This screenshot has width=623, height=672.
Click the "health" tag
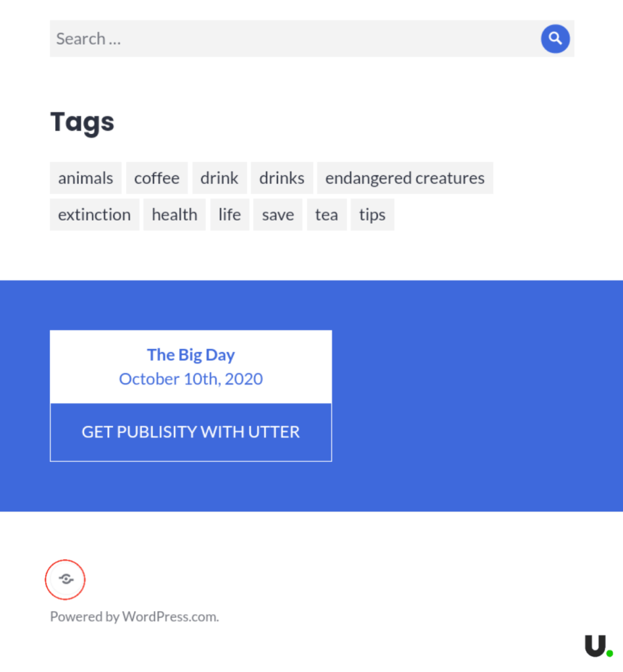click(x=175, y=215)
